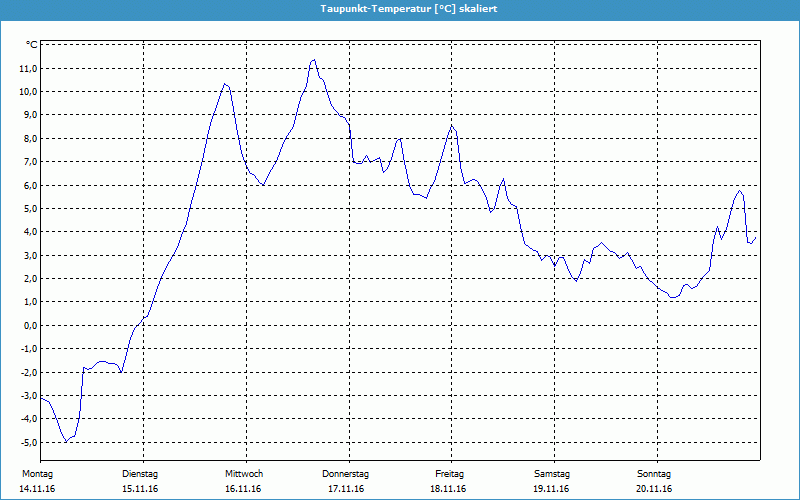Click the highest peak of the blue curve
Viewport: 800px width, 500px height.
coord(314,60)
